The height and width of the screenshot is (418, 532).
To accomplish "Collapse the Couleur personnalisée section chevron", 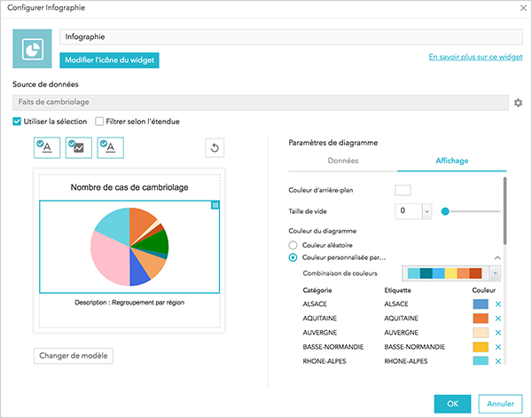I will [x=497, y=258].
